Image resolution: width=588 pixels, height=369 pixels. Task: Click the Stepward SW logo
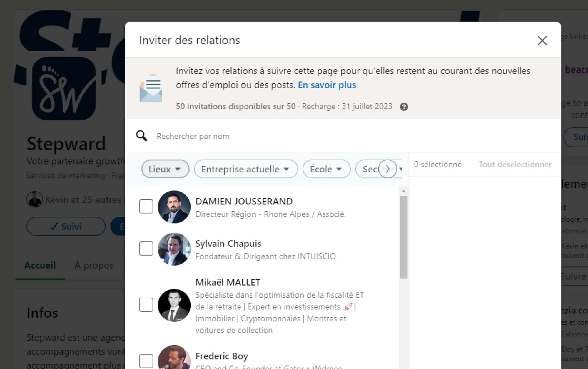[x=64, y=88]
